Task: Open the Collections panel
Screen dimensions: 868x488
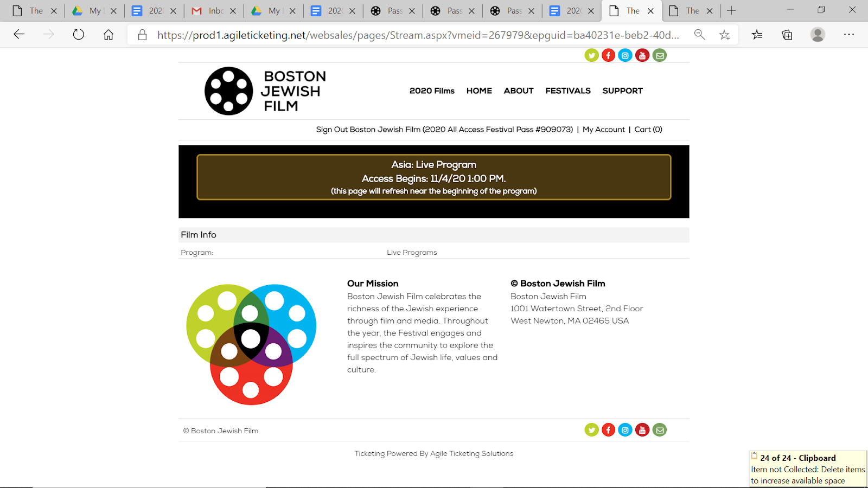Action: (x=787, y=35)
